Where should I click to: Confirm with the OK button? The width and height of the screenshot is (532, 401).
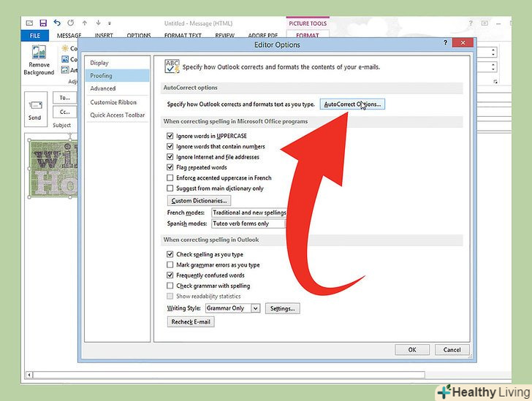(412, 350)
